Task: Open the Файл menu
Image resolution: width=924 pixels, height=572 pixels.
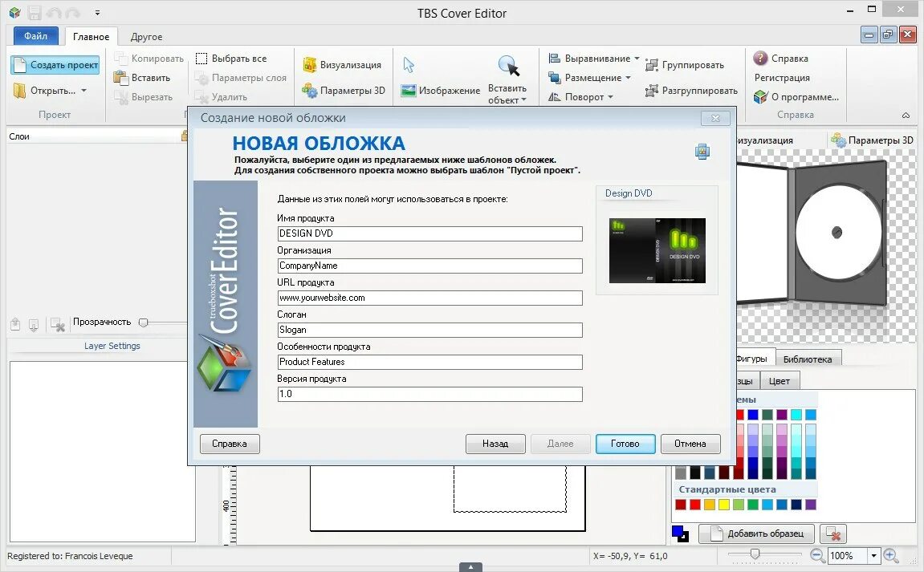Action: coord(35,36)
